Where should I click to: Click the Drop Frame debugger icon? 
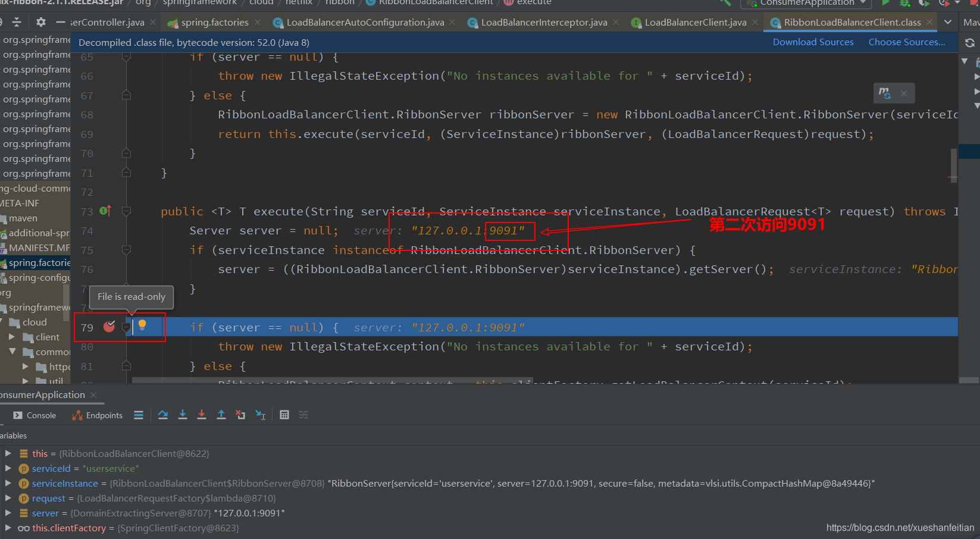(x=240, y=415)
